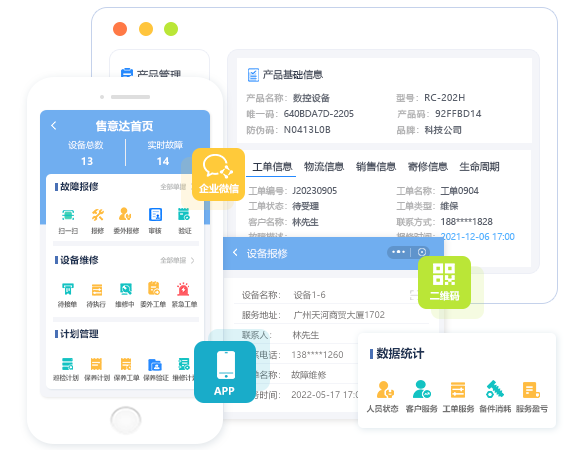The image size is (585, 450).
Task: Open the 保养验证 folder icon
Action: (x=155, y=364)
